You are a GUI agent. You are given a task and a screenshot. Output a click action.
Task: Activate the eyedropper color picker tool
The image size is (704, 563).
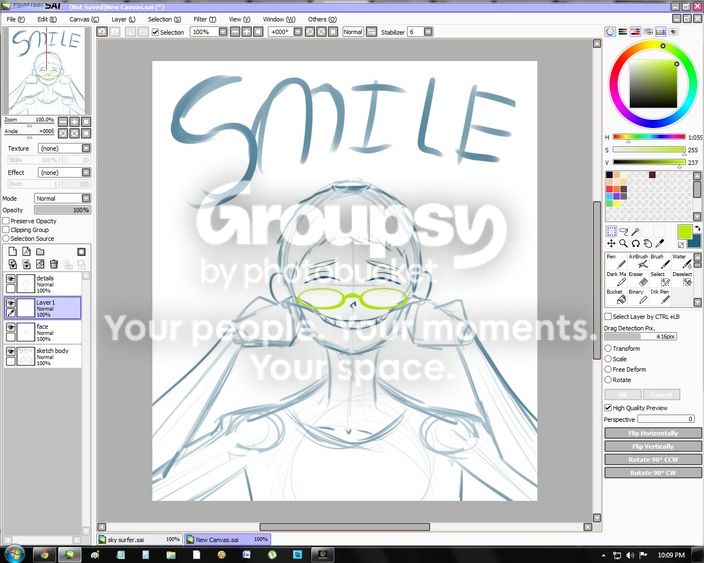660,243
